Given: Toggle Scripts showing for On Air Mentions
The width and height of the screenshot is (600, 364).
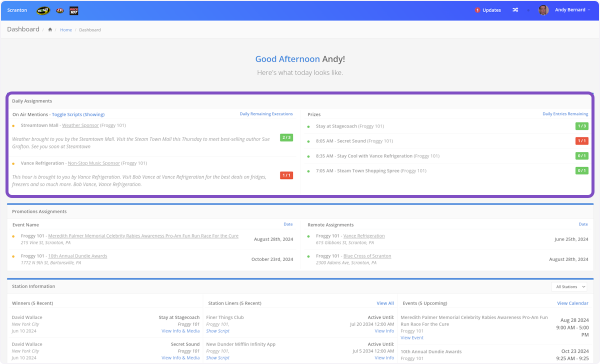Looking at the screenshot, I should (78, 114).
